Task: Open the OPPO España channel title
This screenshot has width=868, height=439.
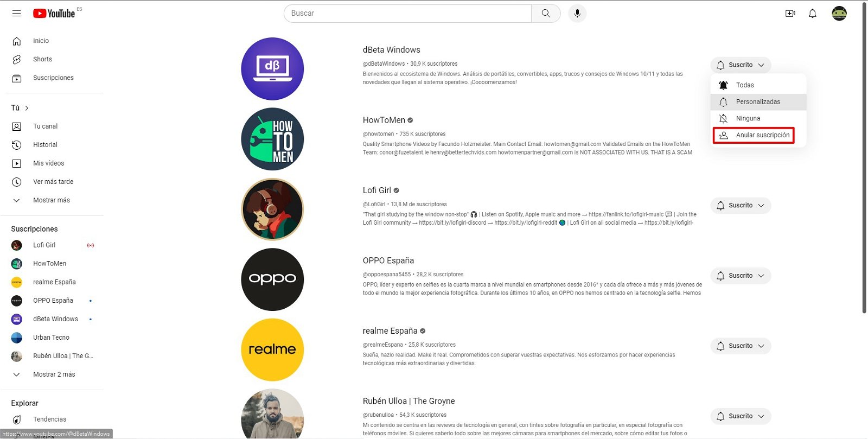Action: point(388,261)
